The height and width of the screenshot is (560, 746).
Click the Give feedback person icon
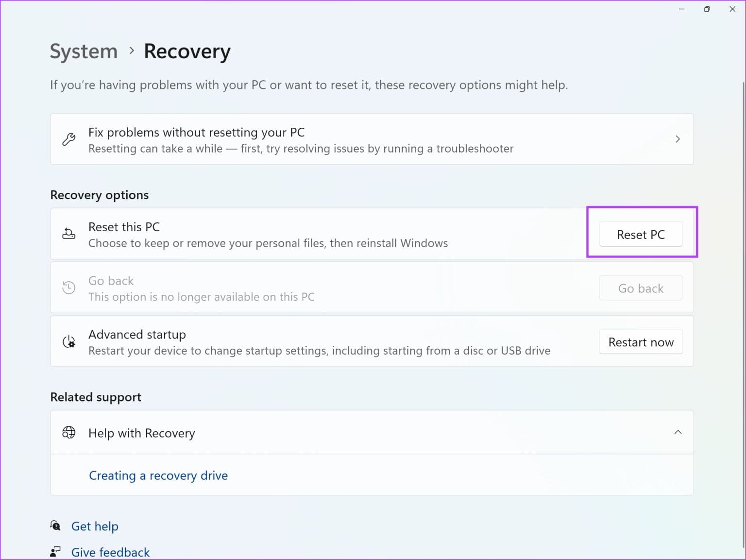pyautogui.click(x=55, y=551)
